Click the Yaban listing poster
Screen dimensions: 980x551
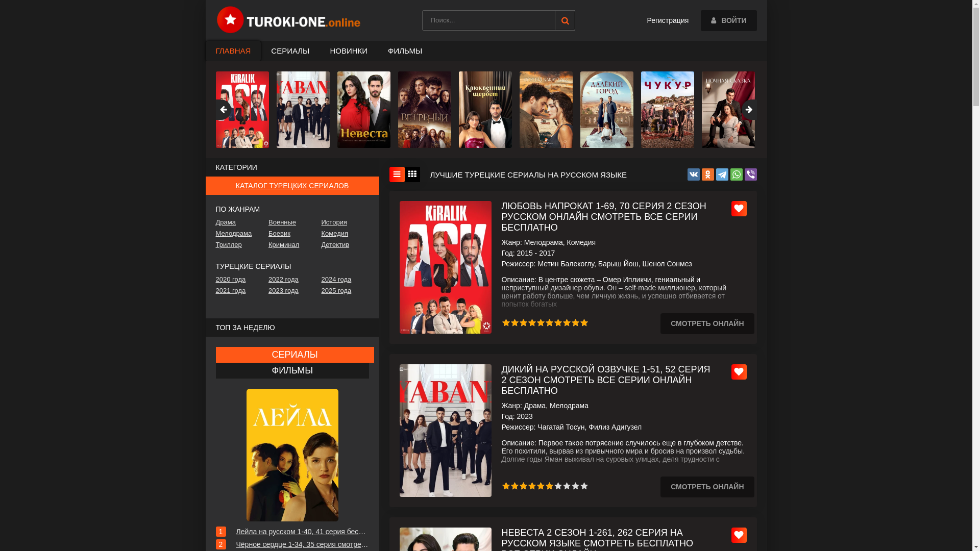(x=445, y=431)
